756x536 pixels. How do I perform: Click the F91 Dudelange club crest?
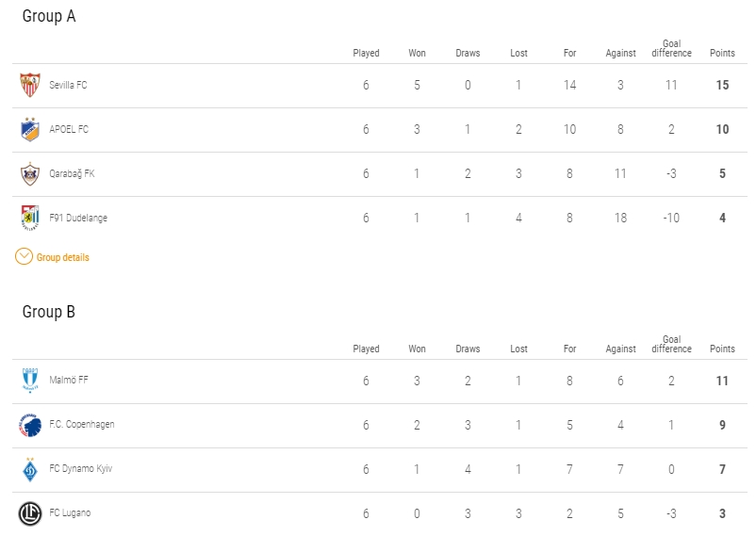[x=30, y=219]
